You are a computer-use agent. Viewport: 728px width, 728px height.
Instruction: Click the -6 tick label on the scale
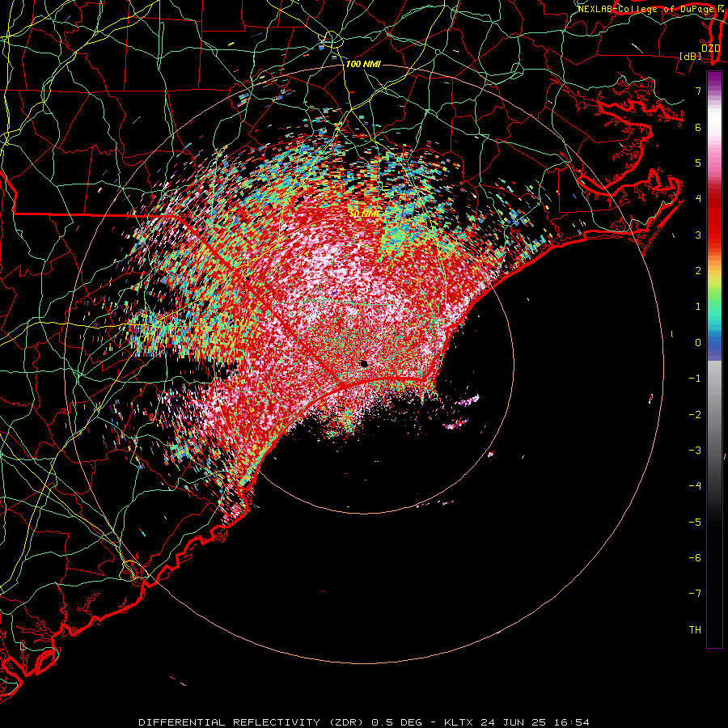pyautogui.click(x=695, y=558)
